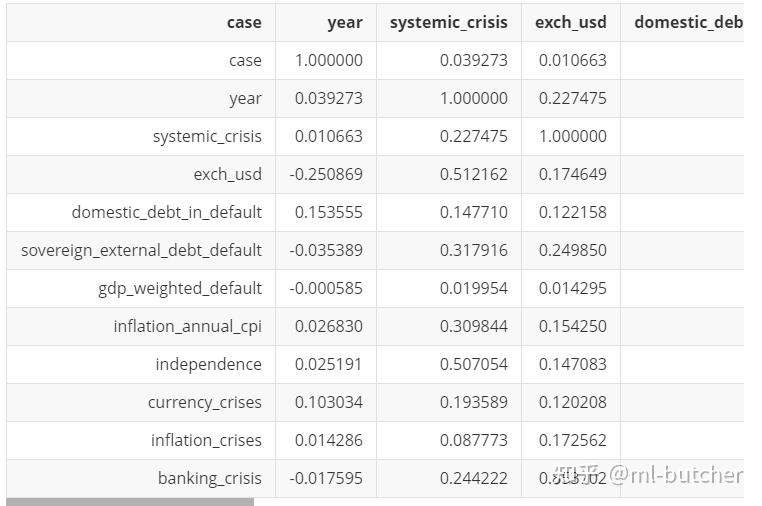Click the cell showing -0.250869

(326, 174)
